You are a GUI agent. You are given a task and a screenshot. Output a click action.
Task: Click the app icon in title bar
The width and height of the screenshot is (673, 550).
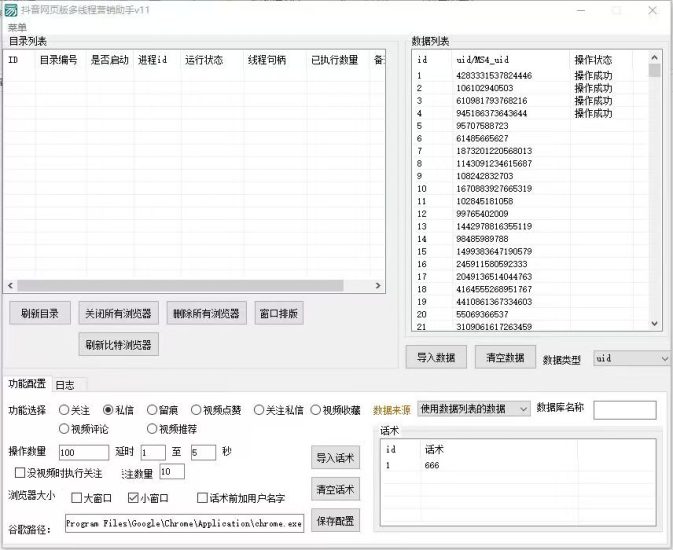click(x=12, y=10)
